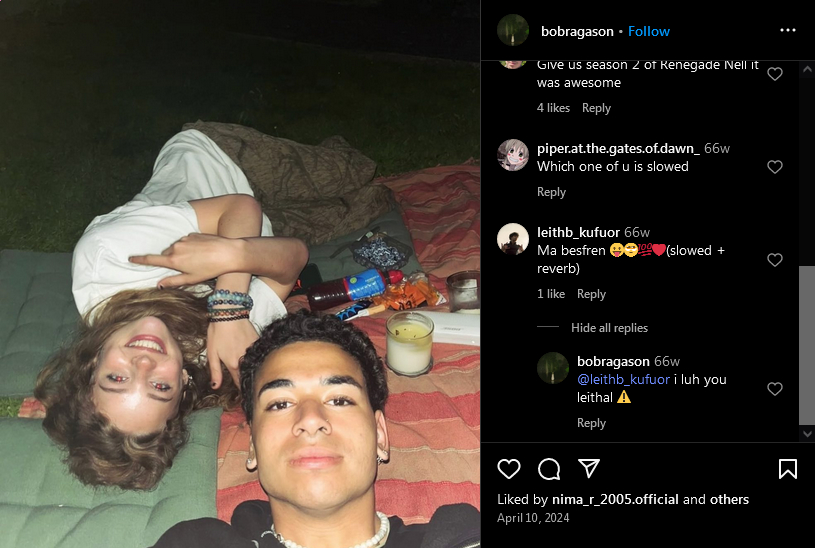Open nima_r_2005.official from liked by line

click(615, 499)
